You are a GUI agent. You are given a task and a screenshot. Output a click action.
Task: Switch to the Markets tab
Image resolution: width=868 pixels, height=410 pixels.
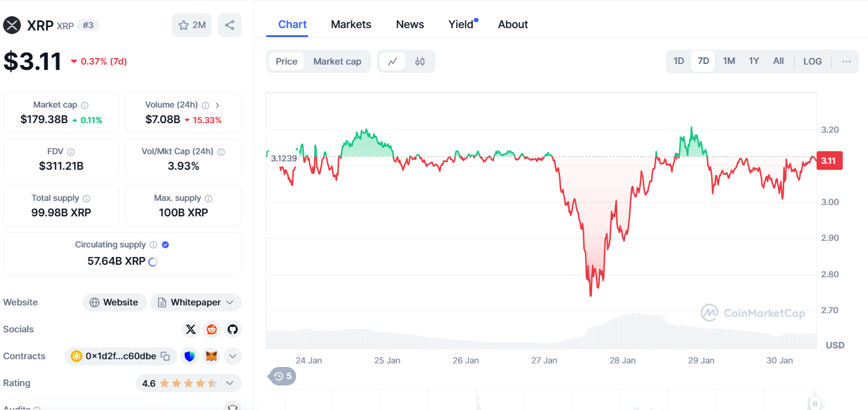[x=351, y=25]
